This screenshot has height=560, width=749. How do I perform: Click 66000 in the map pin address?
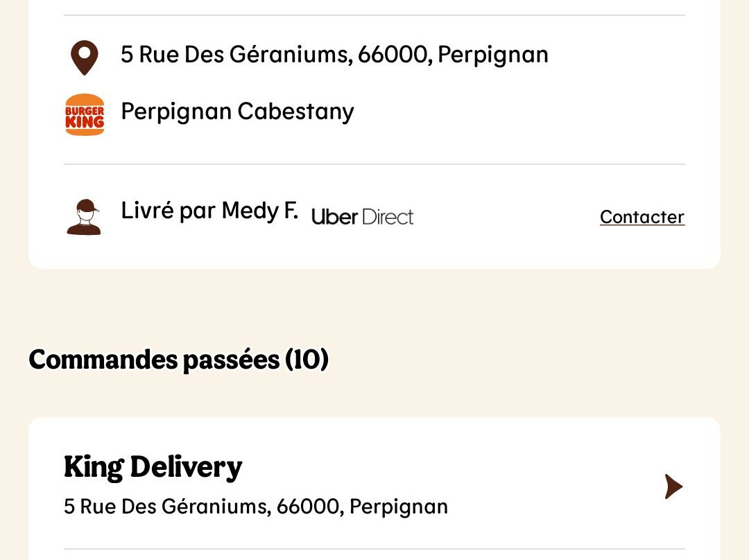click(x=395, y=55)
